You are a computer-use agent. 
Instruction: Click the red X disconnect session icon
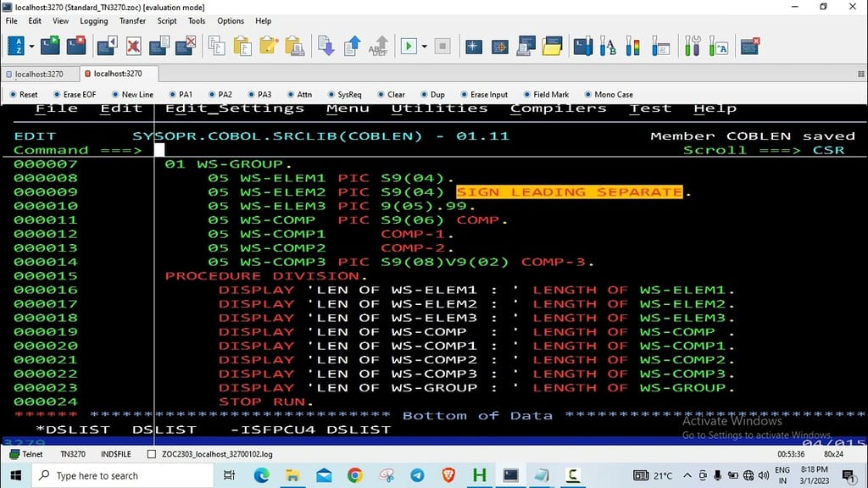pos(133,46)
